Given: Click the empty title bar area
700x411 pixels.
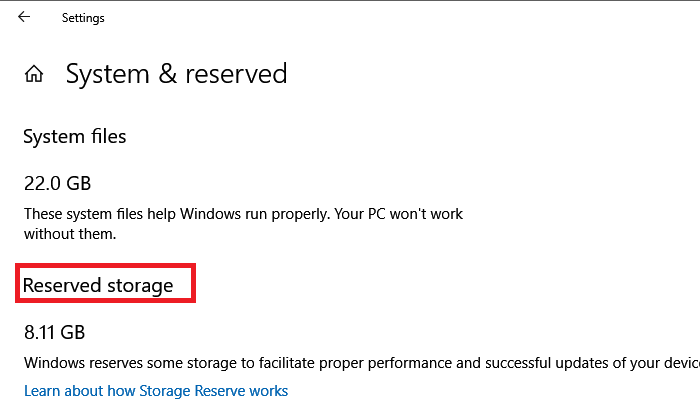Looking at the screenshot, I should point(400,18).
